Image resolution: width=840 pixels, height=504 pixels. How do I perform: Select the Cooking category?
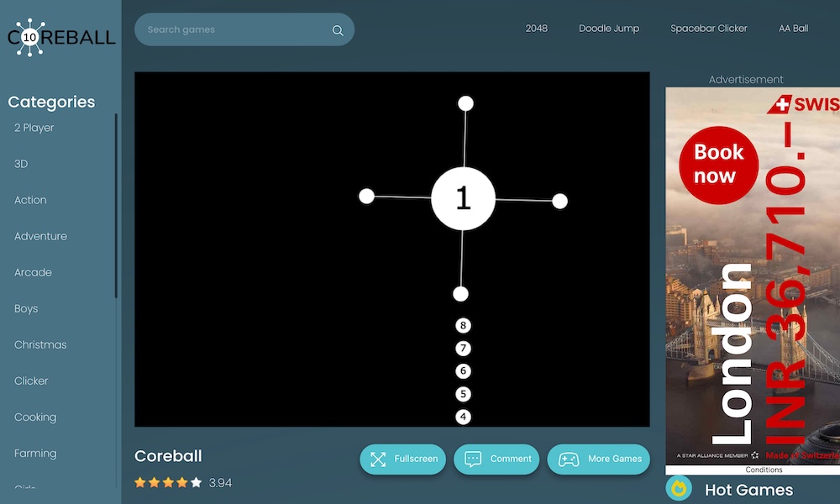pyautogui.click(x=35, y=417)
